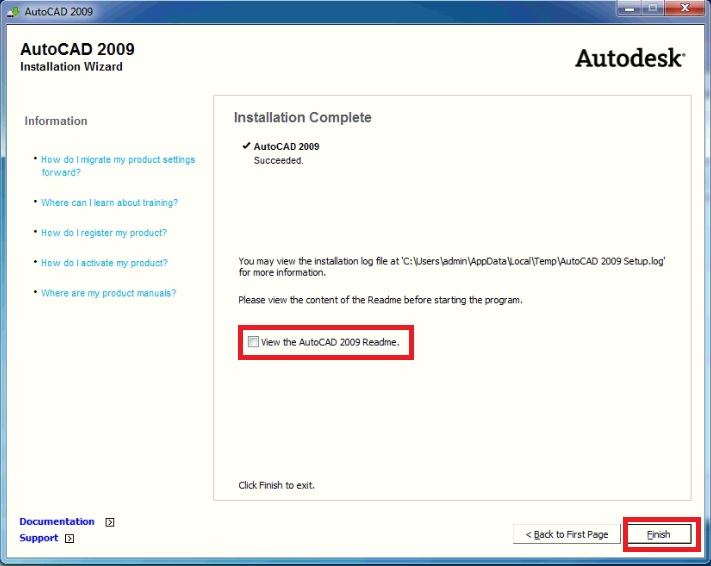Open 'Where are my product manuals?' link

(x=108, y=293)
